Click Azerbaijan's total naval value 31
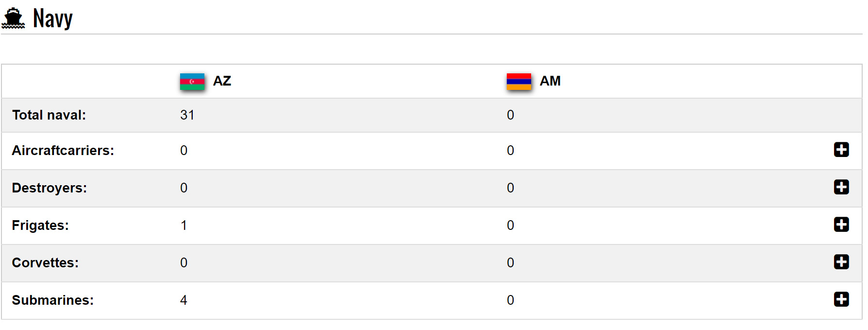The width and height of the screenshot is (868, 330). point(187,115)
